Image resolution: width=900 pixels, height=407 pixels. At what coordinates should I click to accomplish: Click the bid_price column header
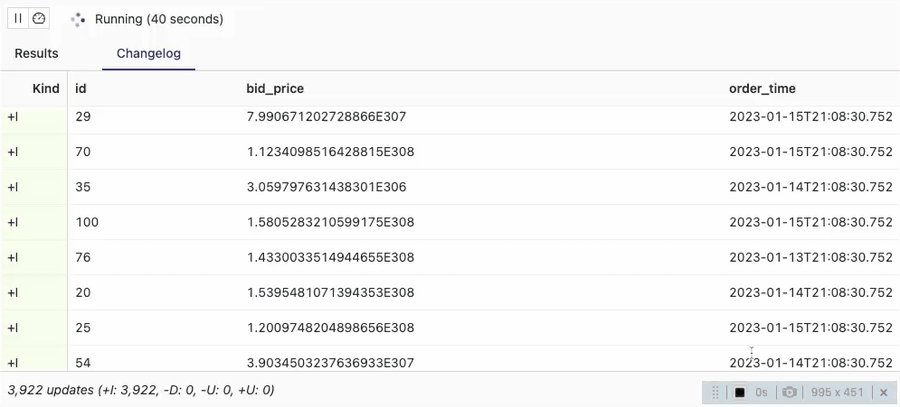tap(275, 88)
